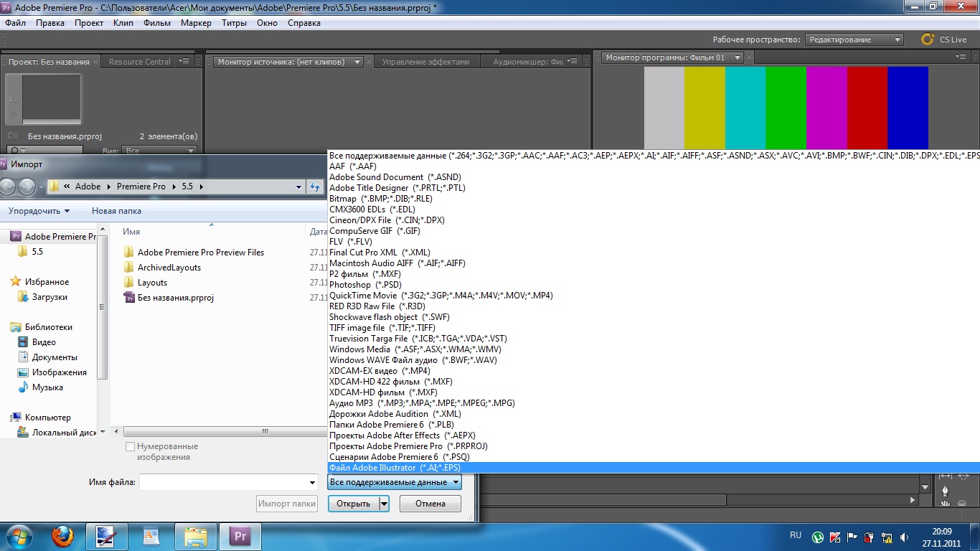Click the volume speaker tray icon
Viewport: 980px width, 551px height.
(904, 537)
